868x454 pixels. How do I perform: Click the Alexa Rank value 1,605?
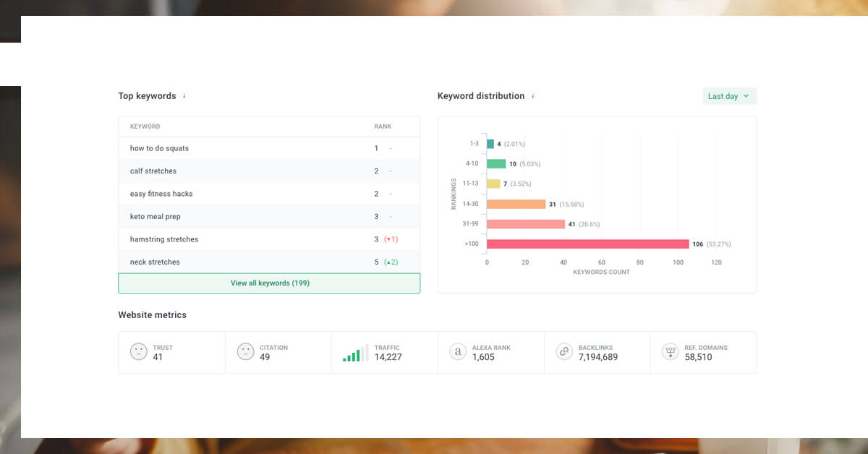pos(483,357)
